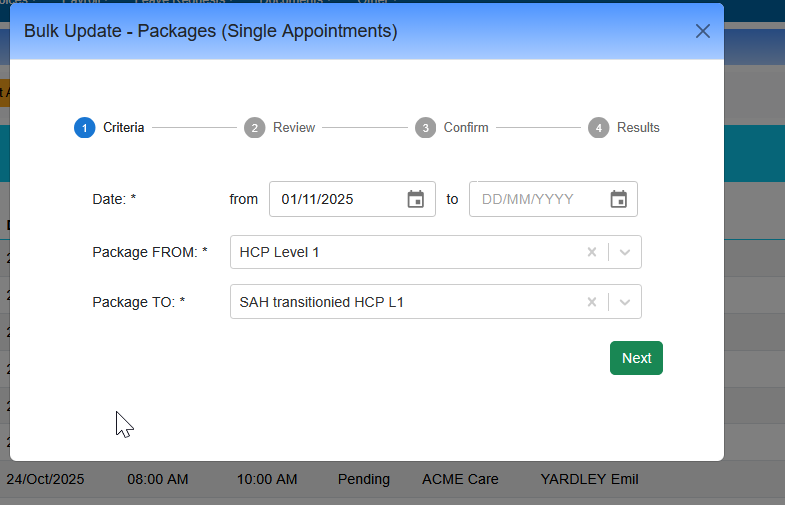Click the 24/Oct/2025 date cell
785x505 pixels.
pos(45,479)
